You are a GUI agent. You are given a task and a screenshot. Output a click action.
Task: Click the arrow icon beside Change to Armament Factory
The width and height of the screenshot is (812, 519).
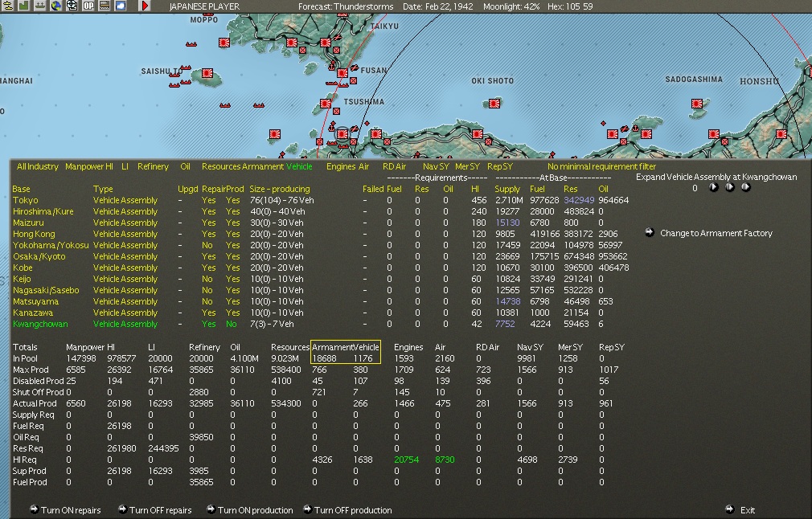click(x=650, y=233)
